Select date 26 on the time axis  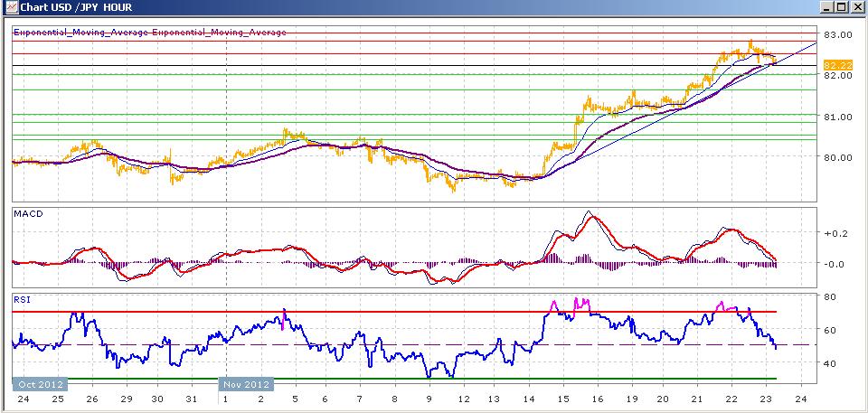pyautogui.click(x=92, y=399)
